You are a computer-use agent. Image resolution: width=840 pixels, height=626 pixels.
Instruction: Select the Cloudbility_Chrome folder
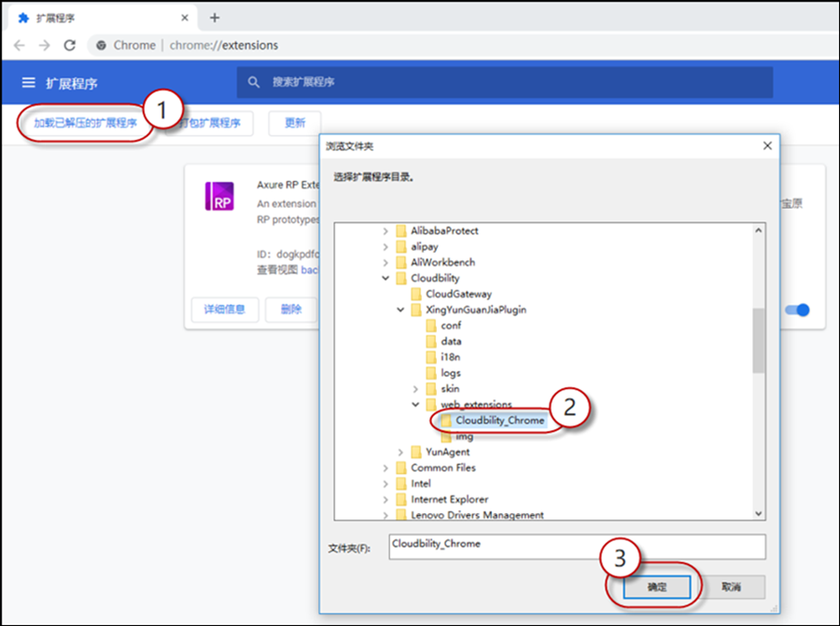[499, 420]
